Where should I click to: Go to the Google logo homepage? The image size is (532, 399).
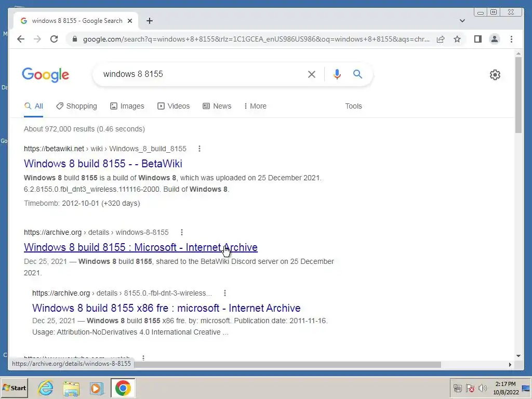pos(46,75)
